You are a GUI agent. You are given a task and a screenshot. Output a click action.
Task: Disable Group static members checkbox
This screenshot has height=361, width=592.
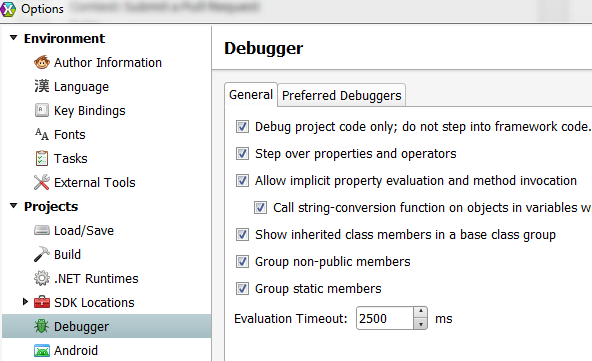pos(242,288)
